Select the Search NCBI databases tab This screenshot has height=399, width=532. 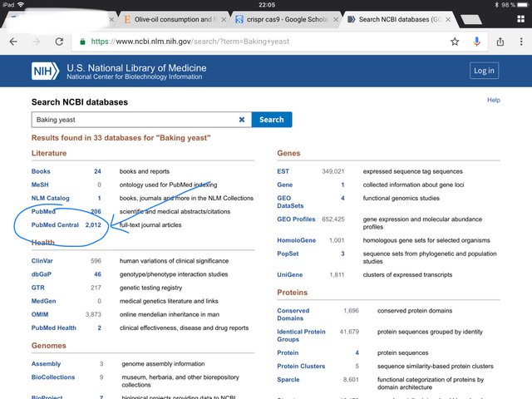click(400, 20)
